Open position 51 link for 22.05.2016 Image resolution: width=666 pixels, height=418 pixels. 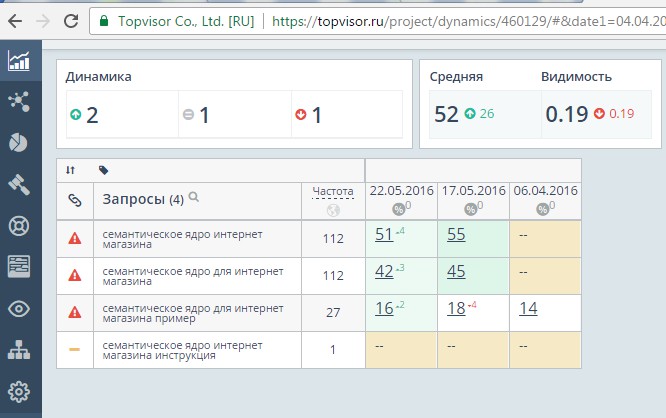pos(384,234)
